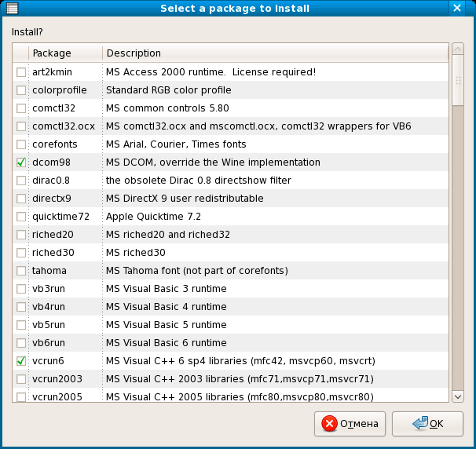Select the 'vcrun6' package name
The image size is (476, 449).
[48, 361]
